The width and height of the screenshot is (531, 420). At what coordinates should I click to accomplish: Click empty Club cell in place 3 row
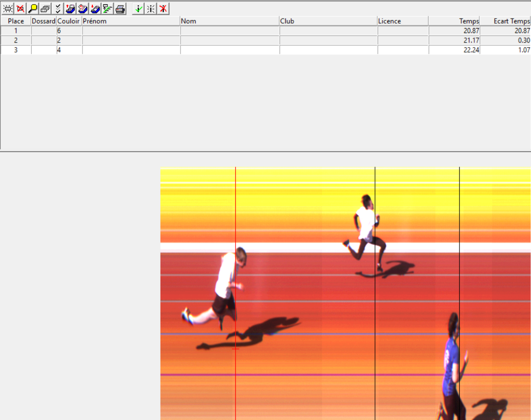[328, 50]
